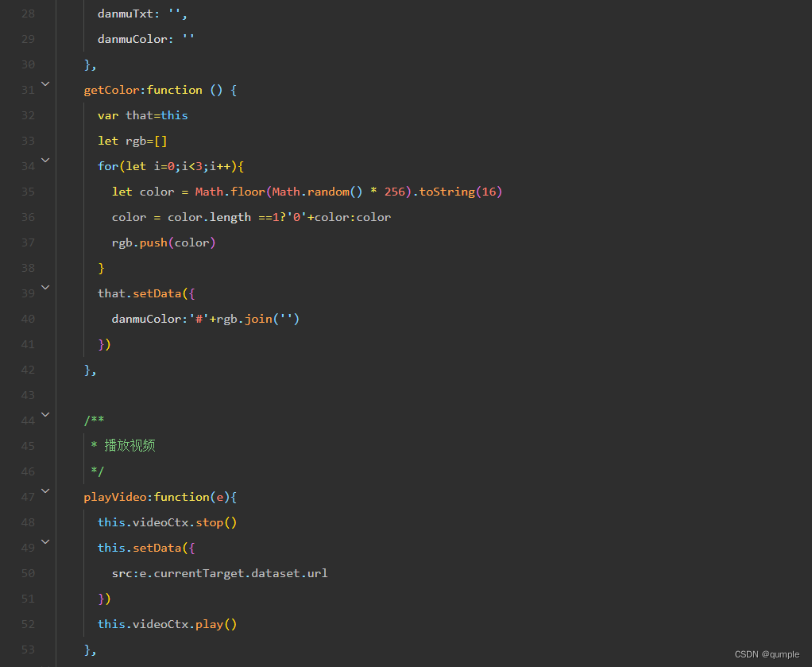Image resolution: width=812 pixels, height=667 pixels.
Task: Click the danmuTxt property on line 28
Action: 126,14
